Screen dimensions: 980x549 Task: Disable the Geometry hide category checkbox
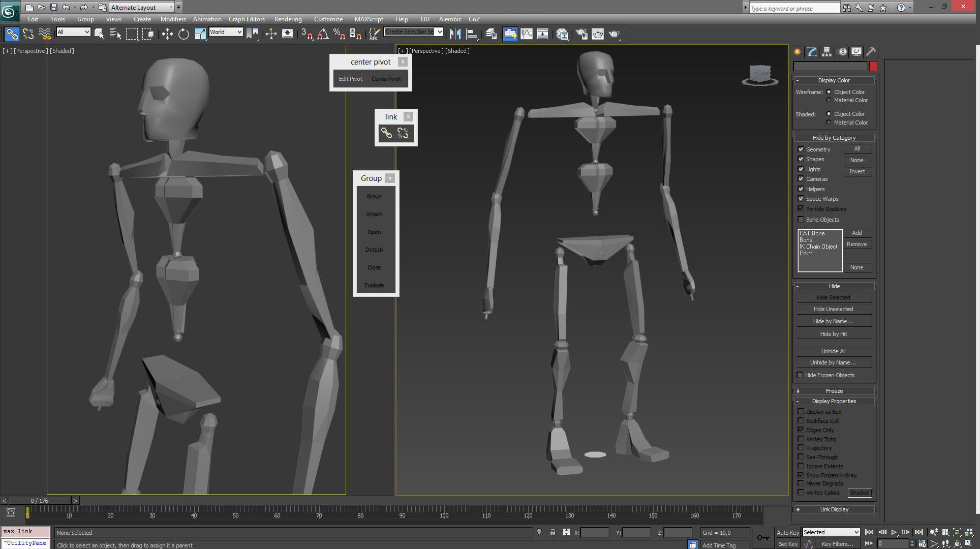[801, 149]
